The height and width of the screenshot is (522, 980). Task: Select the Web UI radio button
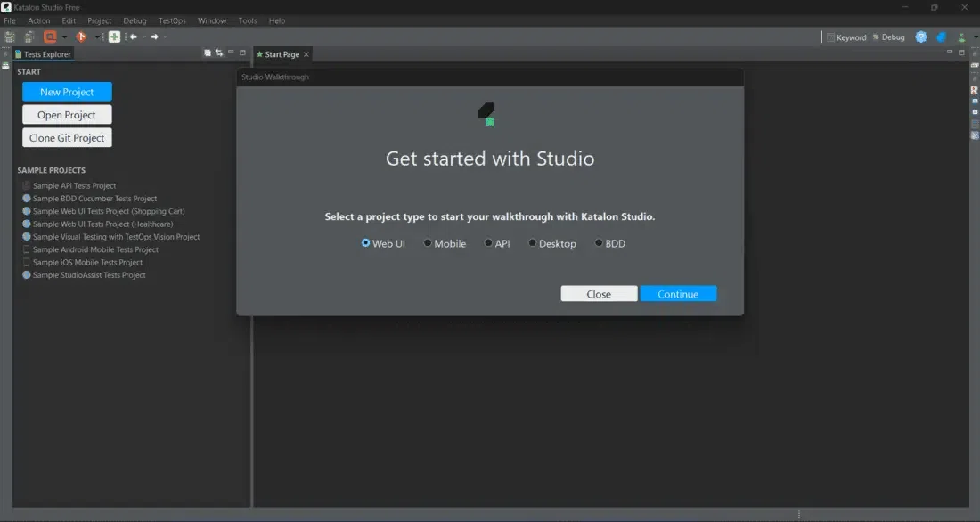coord(365,243)
